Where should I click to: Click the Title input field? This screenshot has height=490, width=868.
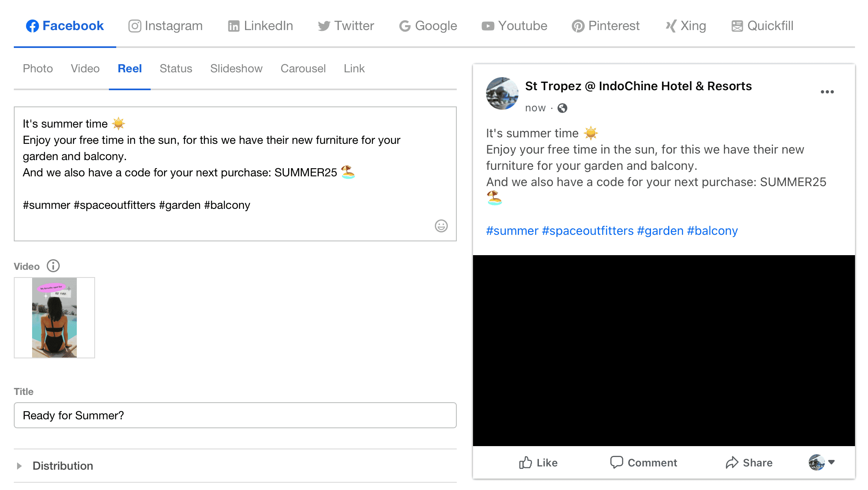click(235, 415)
